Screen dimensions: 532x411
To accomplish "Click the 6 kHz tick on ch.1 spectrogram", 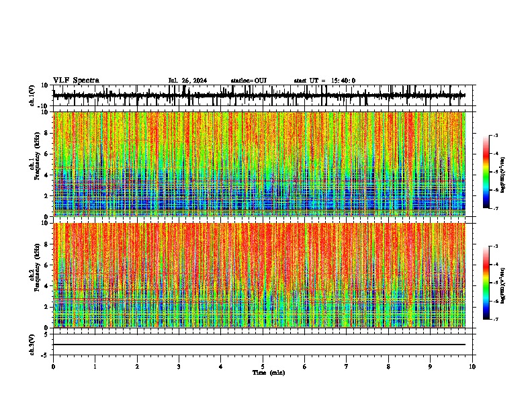I will point(46,154).
